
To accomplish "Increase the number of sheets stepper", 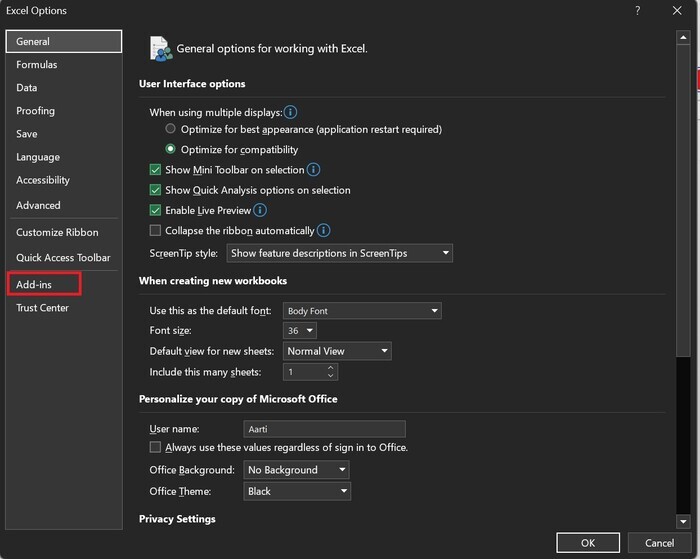I will pyautogui.click(x=331, y=368).
